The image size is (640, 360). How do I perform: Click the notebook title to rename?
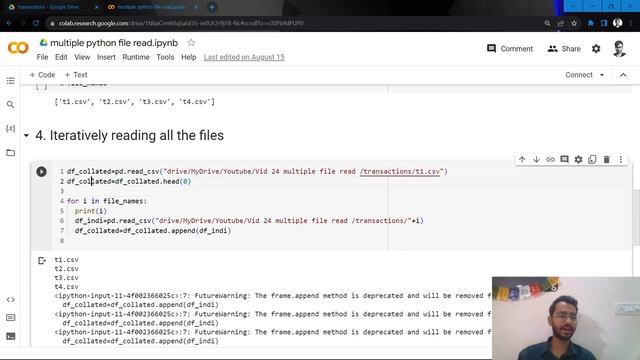pyautogui.click(x=114, y=43)
